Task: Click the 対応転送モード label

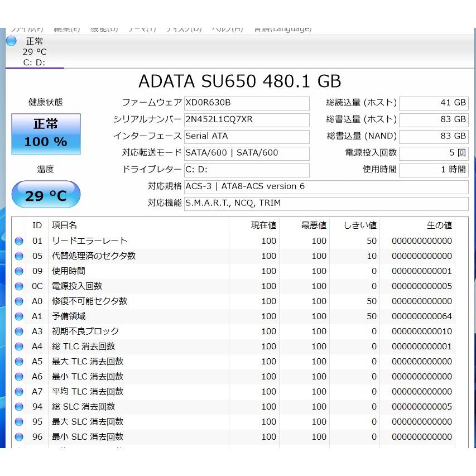Action: point(152,153)
